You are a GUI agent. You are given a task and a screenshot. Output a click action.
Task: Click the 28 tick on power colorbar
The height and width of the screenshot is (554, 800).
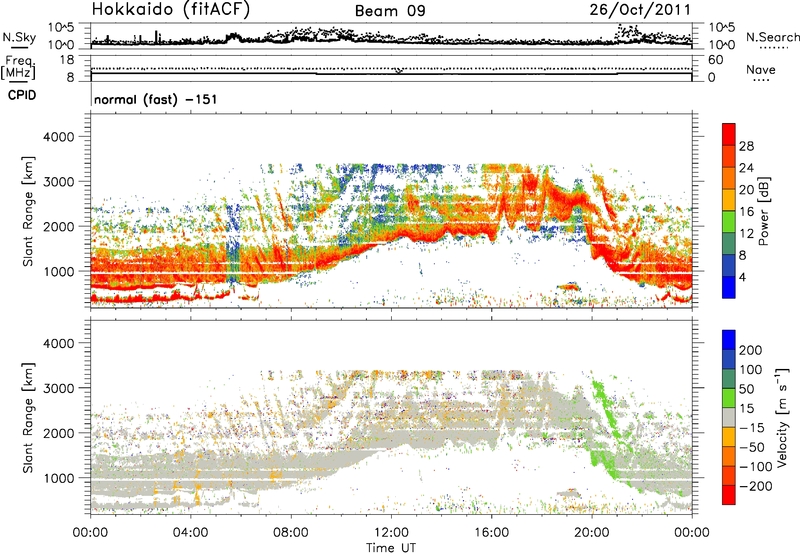(746, 146)
